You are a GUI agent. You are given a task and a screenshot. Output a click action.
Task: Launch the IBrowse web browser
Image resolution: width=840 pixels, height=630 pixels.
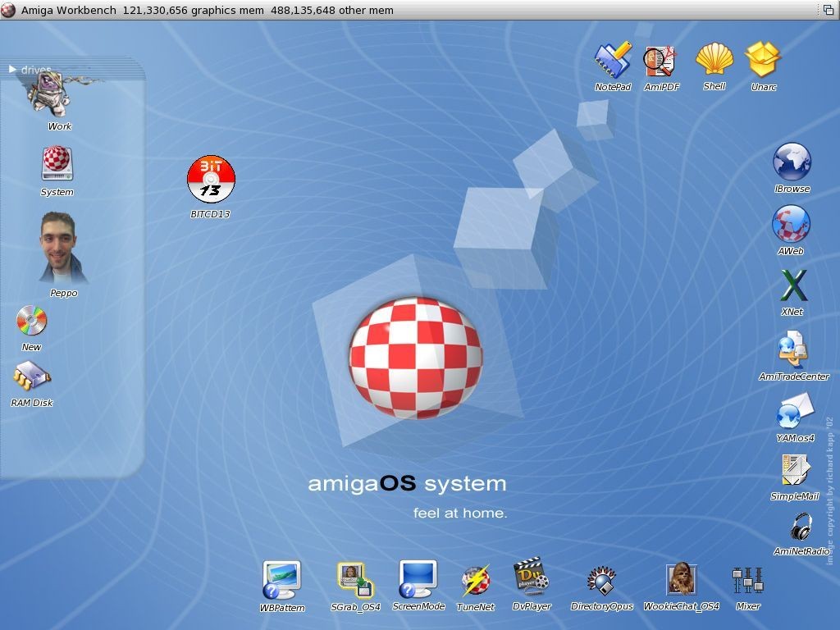(792, 162)
